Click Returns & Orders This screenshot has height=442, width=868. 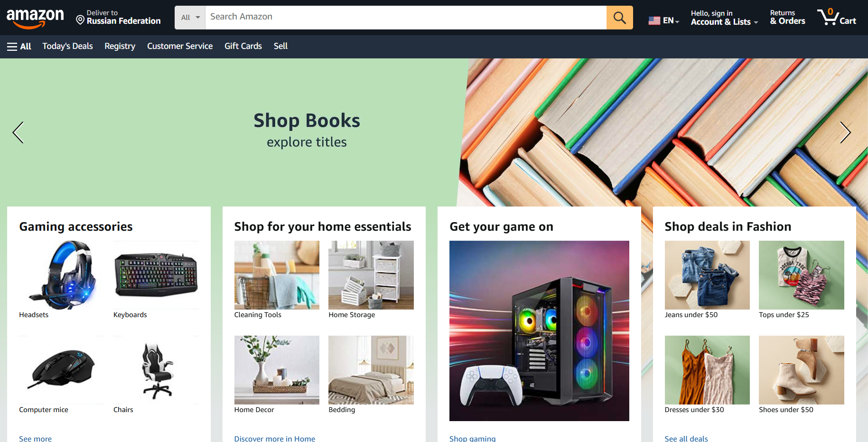[x=788, y=18]
